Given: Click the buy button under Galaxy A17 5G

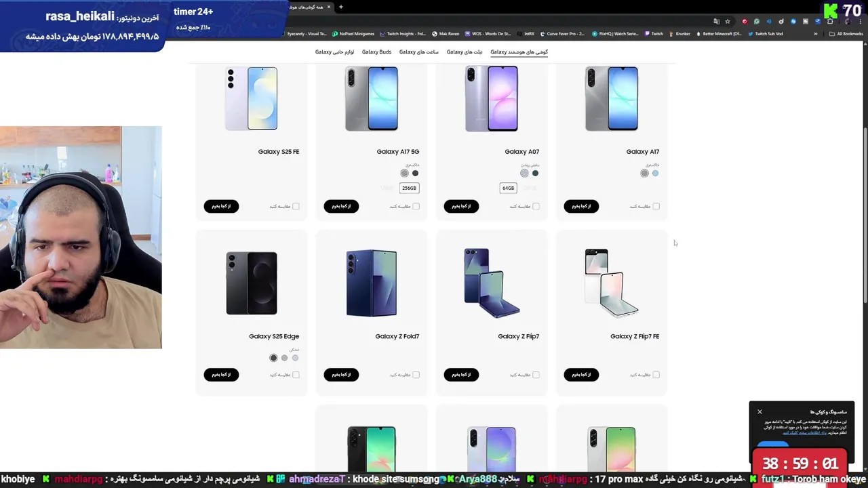Looking at the screenshot, I should (341, 206).
